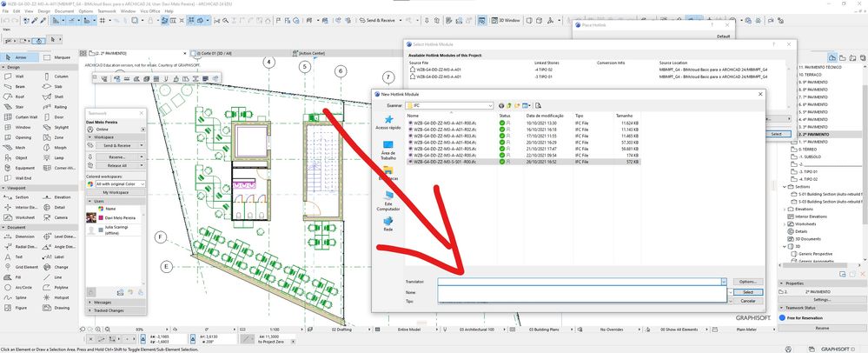Image resolution: width=868 pixels, height=353 pixels.
Task: Select the Polyline tool
Action: click(x=57, y=287)
